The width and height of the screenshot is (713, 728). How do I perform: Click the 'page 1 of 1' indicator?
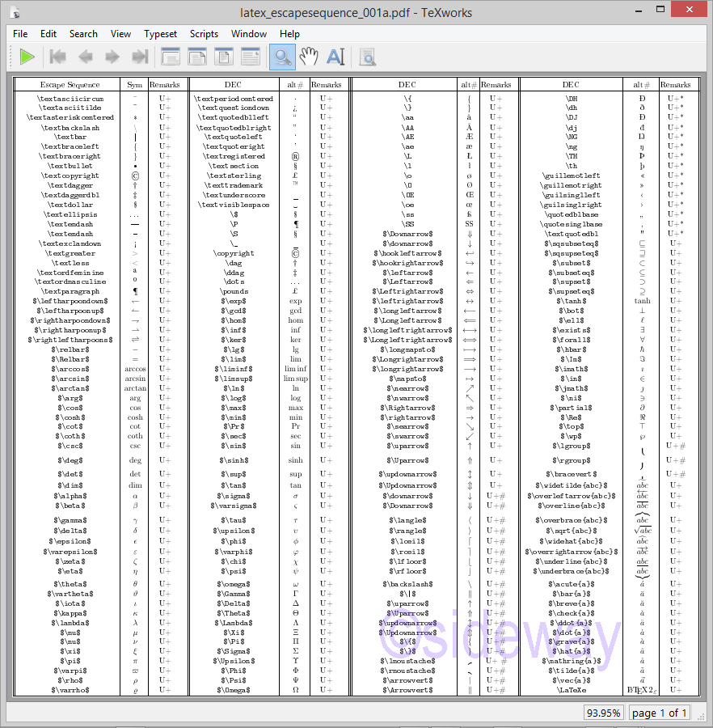[x=659, y=713]
